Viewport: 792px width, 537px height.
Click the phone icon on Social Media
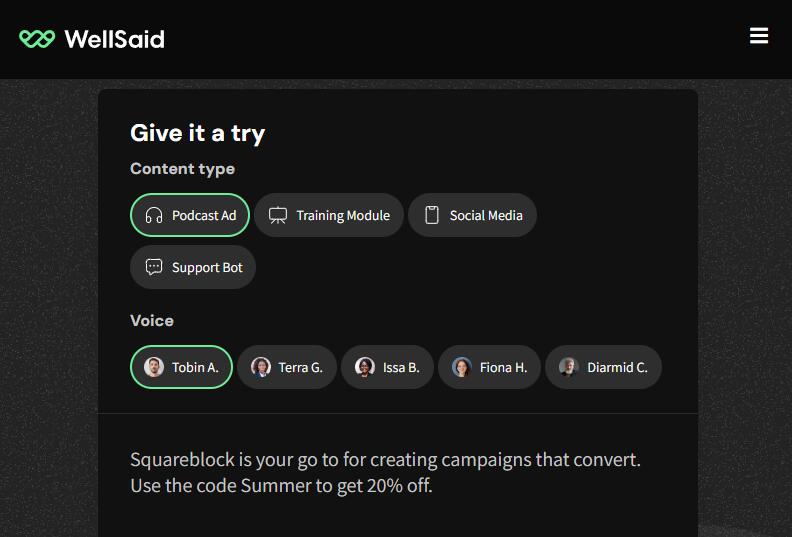432,215
